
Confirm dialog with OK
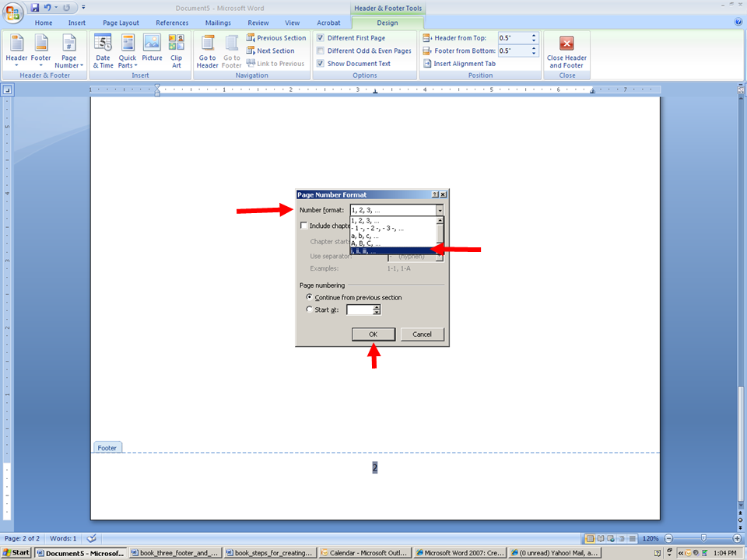click(373, 334)
